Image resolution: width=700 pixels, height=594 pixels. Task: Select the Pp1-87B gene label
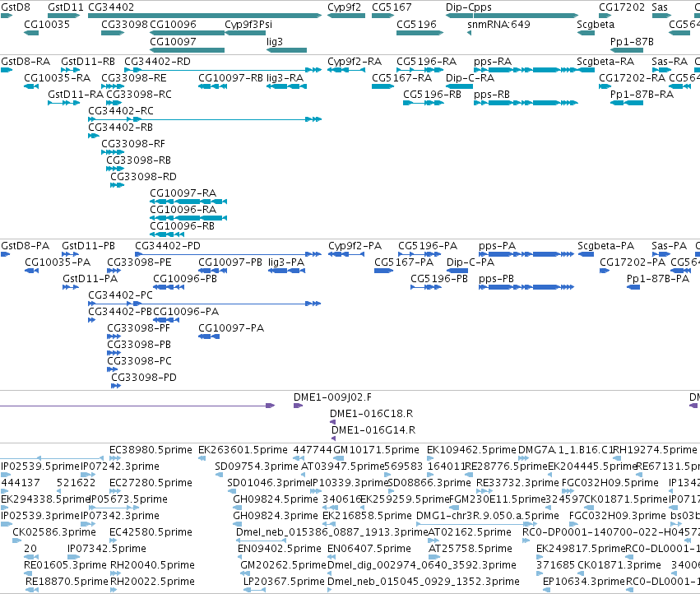[632, 41]
